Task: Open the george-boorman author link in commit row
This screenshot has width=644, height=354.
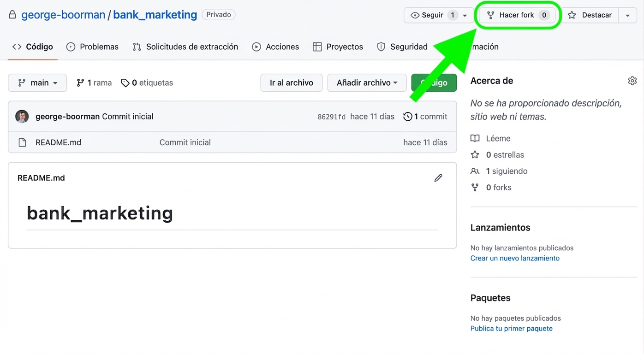Action: [67, 117]
